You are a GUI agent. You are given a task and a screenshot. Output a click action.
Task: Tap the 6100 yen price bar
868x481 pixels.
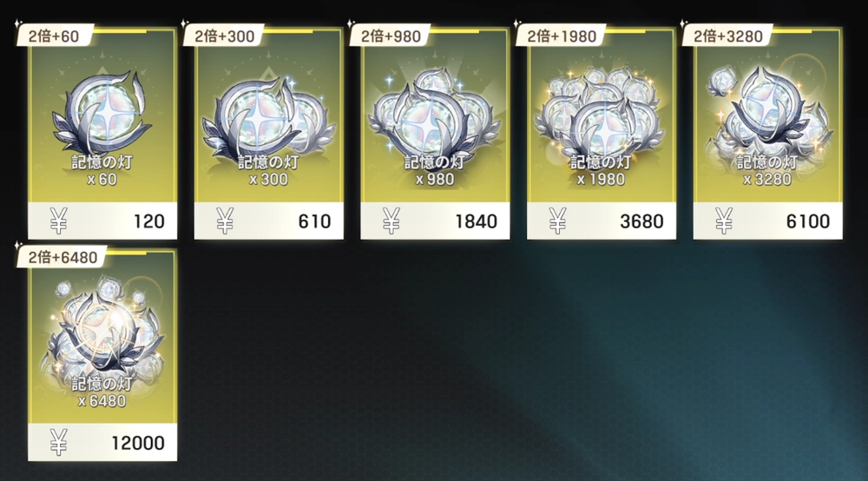point(768,221)
